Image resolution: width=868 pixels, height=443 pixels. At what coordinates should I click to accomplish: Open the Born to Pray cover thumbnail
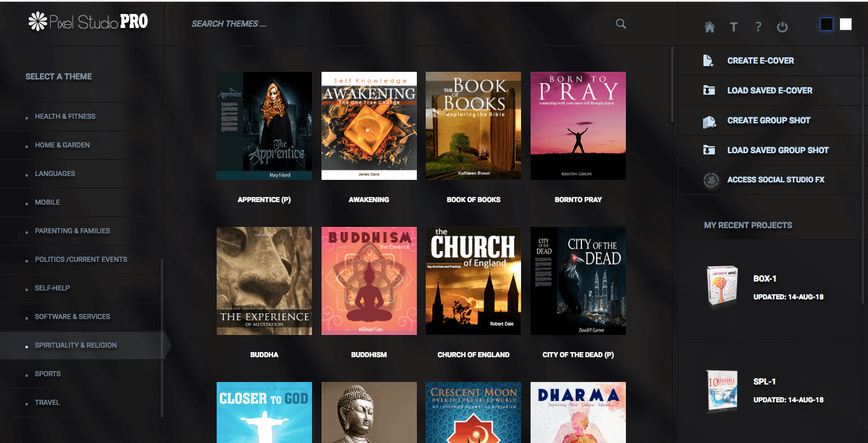point(578,126)
